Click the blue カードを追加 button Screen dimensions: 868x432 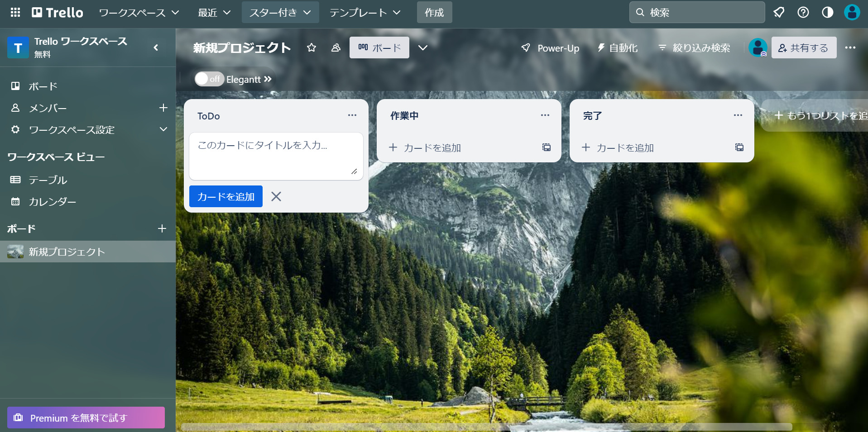225,196
